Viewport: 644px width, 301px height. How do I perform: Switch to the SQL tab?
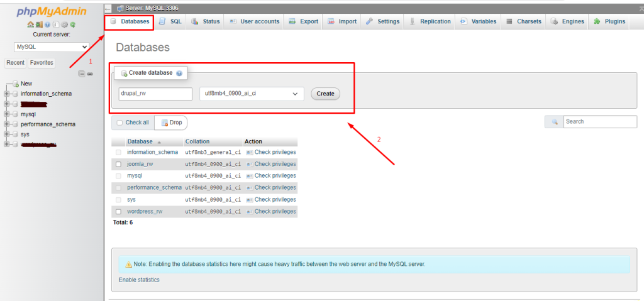170,21
